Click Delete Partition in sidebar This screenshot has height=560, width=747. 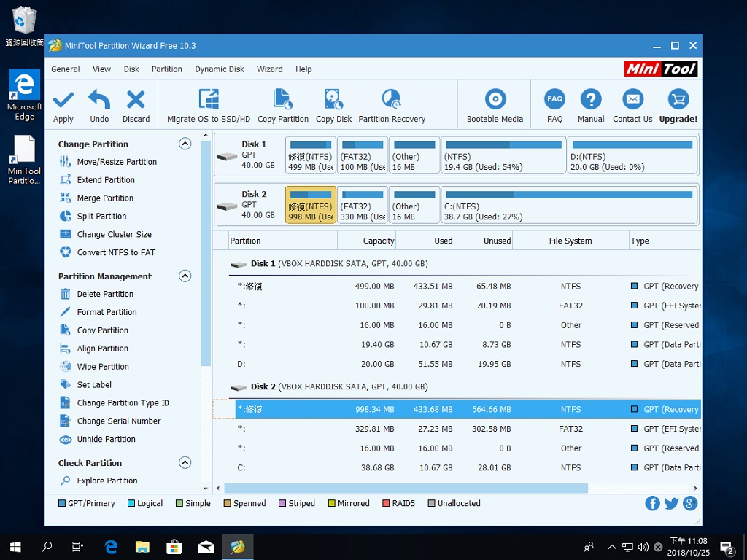coord(105,294)
